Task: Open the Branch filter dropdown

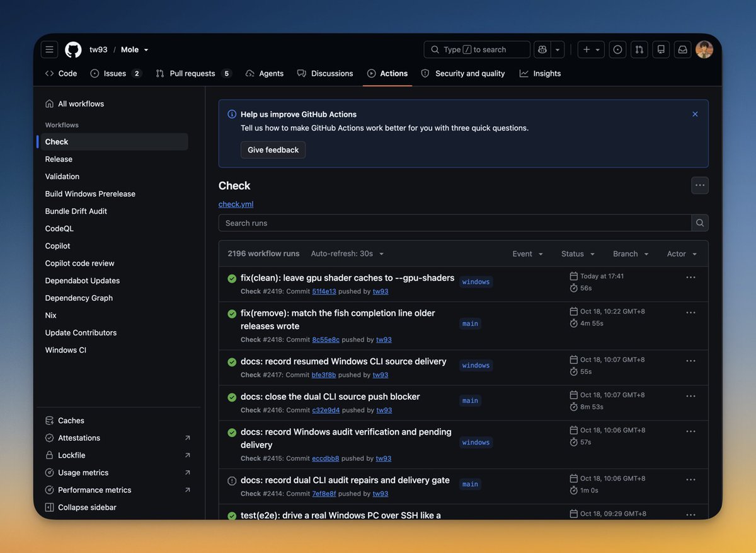Action: click(x=631, y=253)
